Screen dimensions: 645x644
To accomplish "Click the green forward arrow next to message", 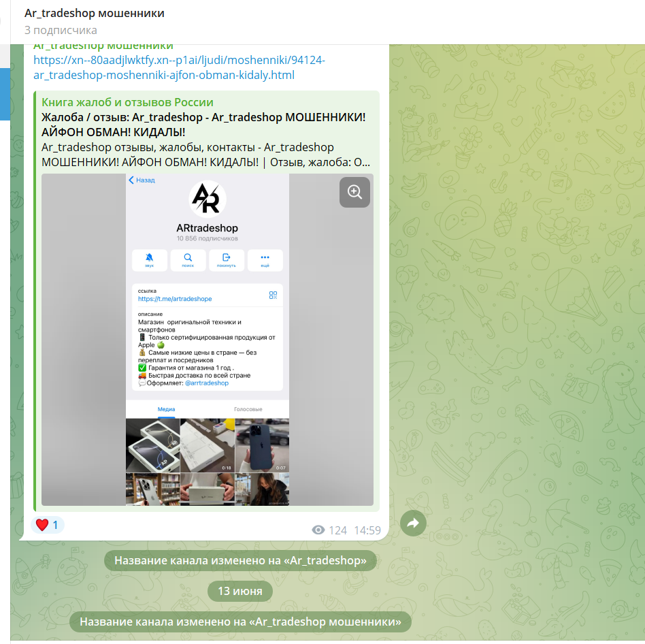I will [x=413, y=523].
